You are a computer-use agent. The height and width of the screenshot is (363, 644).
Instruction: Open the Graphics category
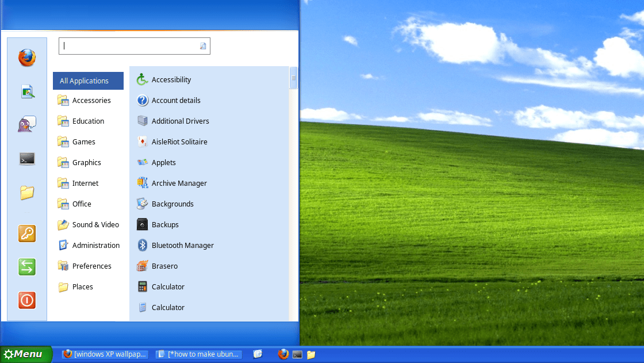(x=89, y=162)
